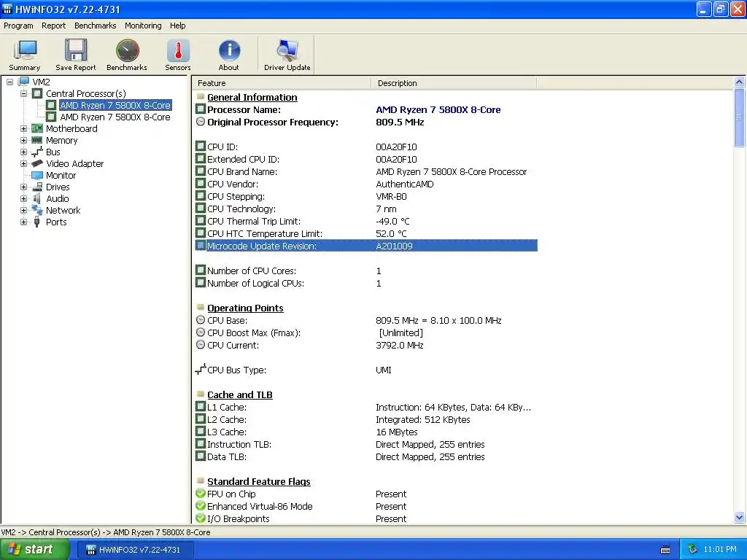Image resolution: width=747 pixels, height=560 pixels.
Task: Open the Windows start button
Action: click(x=34, y=550)
